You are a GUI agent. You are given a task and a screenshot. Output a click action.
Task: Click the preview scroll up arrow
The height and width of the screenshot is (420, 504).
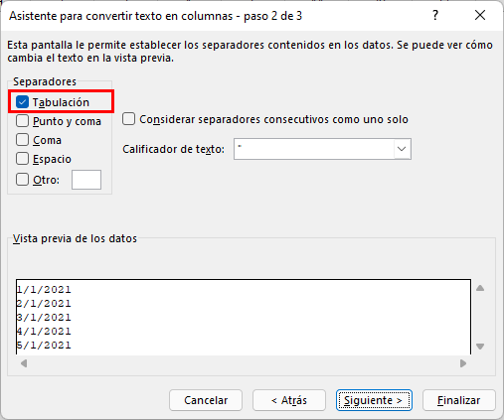pyautogui.click(x=480, y=288)
